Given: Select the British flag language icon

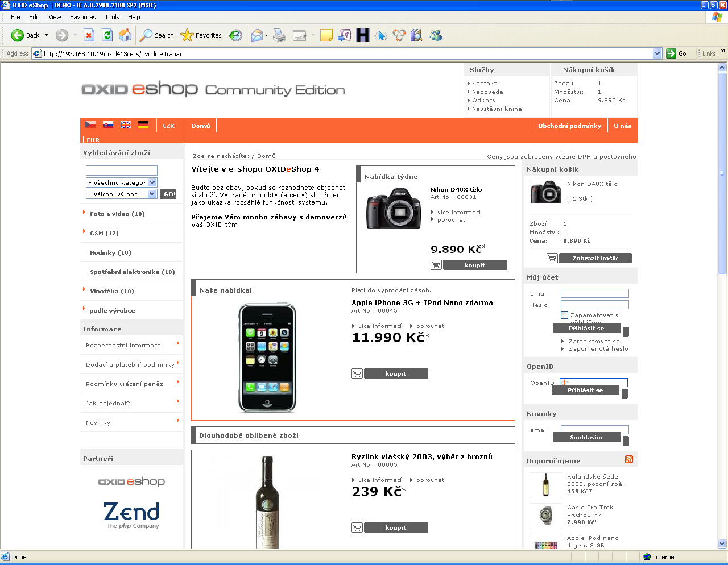Looking at the screenshot, I should point(126,125).
